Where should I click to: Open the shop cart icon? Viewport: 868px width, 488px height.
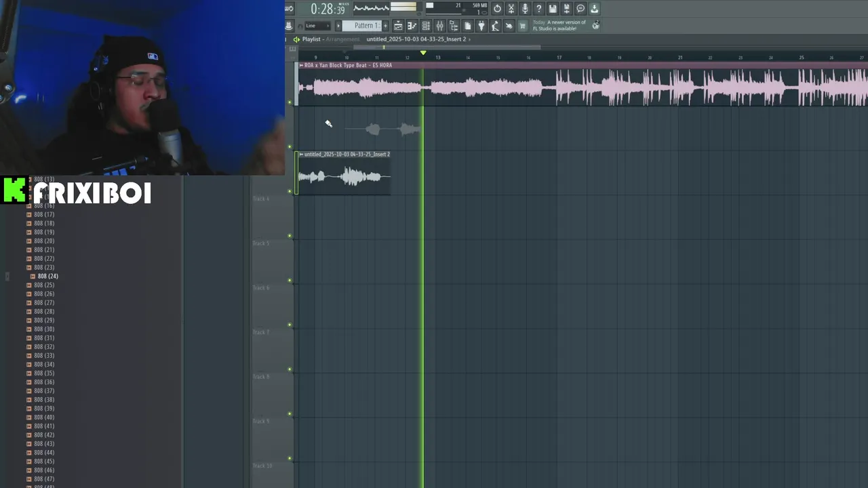click(523, 26)
